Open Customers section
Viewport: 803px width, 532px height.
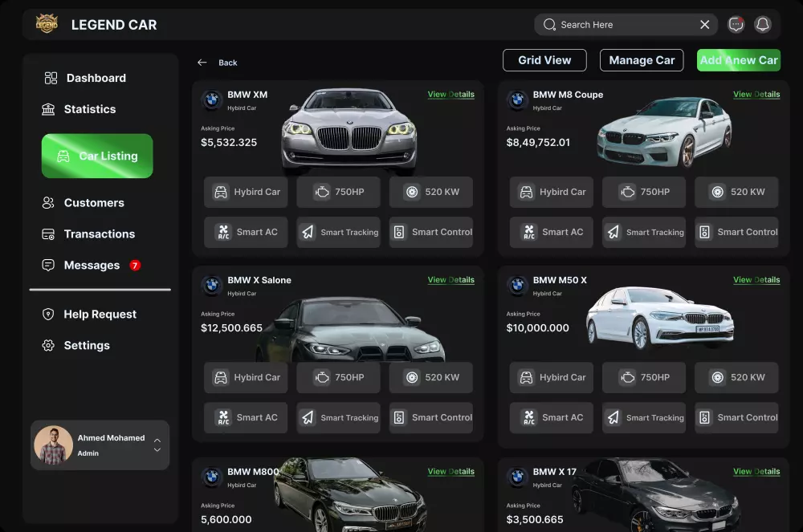[83, 202]
